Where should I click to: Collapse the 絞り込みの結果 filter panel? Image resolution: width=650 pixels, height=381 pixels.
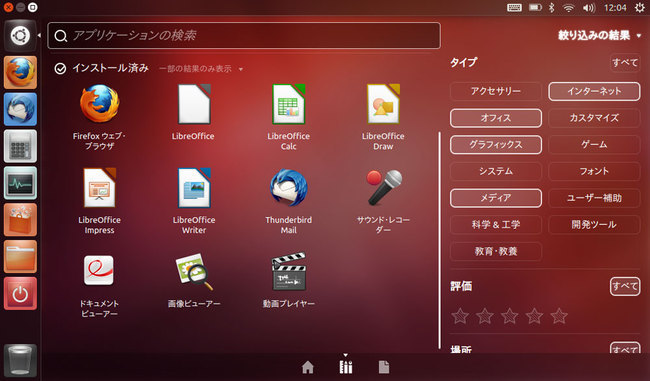(x=599, y=36)
